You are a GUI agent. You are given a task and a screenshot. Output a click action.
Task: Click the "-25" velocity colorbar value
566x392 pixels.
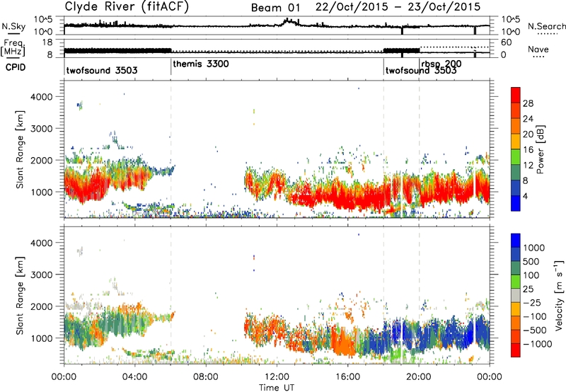click(531, 303)
